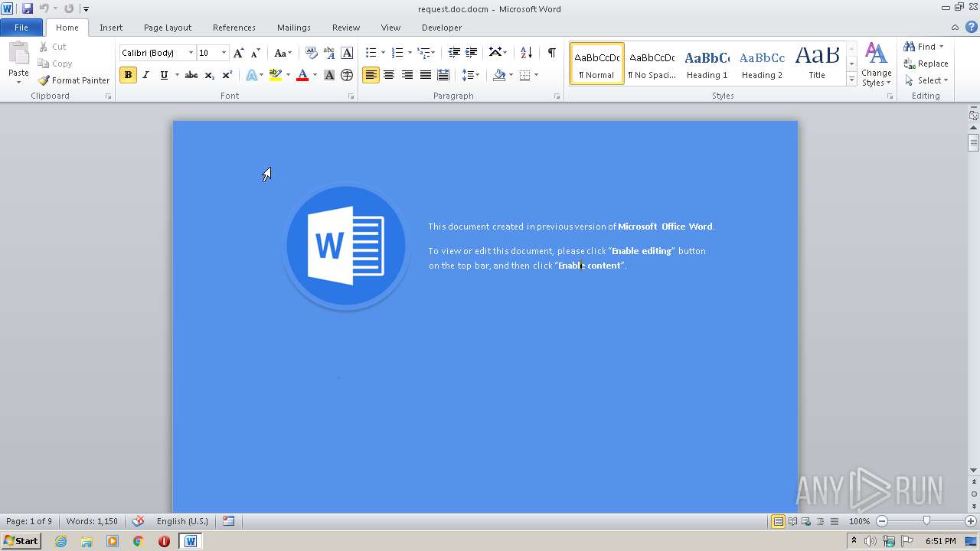Viewport: 980px width, 551px height.
Task: Click the Bullets list icon
Action: tap(371, 53)
